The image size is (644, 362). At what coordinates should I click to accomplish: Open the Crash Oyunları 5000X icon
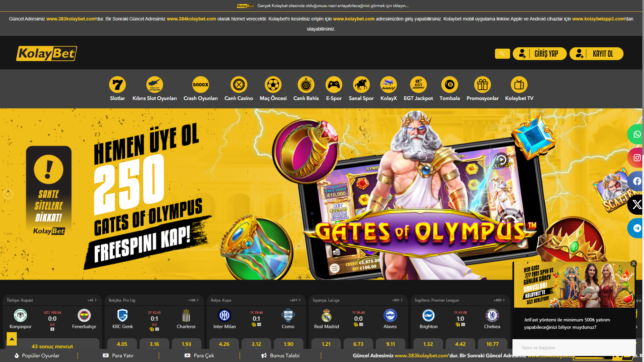tap(201, 85)
